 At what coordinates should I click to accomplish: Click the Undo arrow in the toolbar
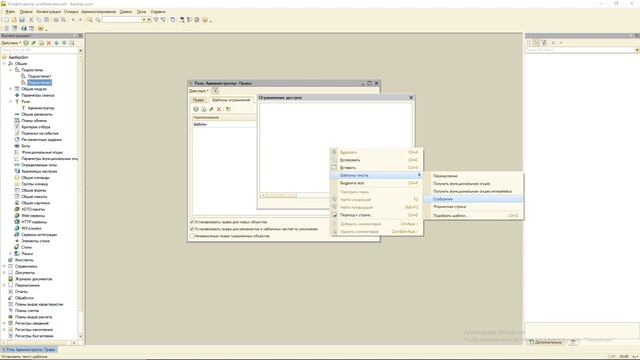tap(73, 20)
